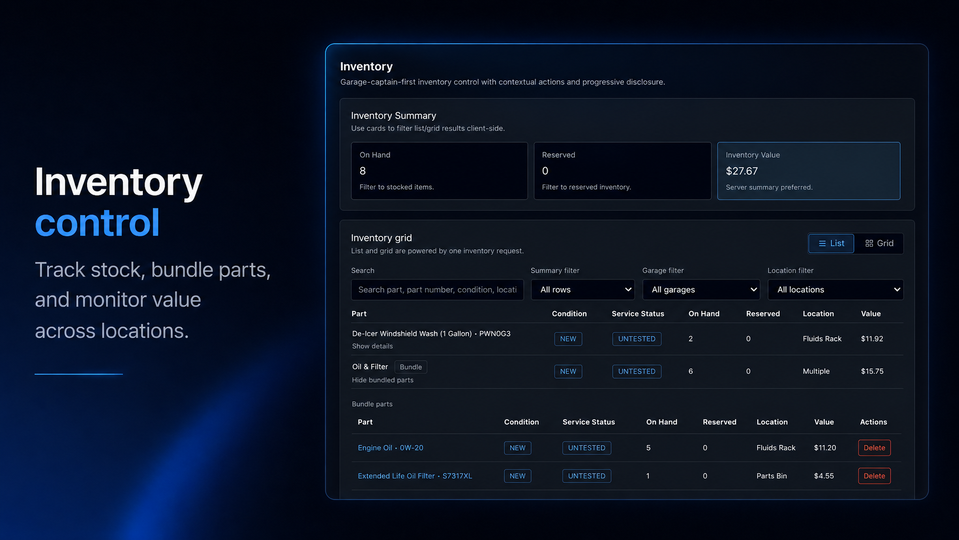Delete the Engine Oil 0W-20 bundle part
Screen dimensions: 959x540
(x=874, y=448)
